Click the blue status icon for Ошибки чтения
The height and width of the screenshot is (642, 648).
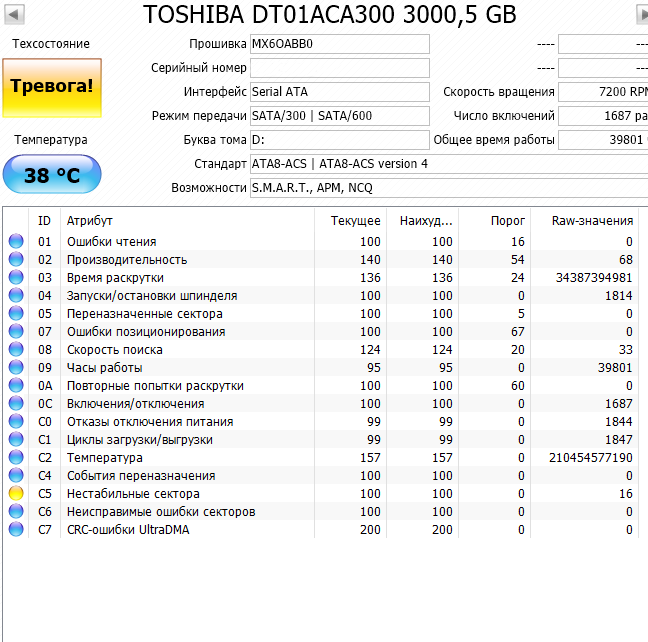(16, 241)
